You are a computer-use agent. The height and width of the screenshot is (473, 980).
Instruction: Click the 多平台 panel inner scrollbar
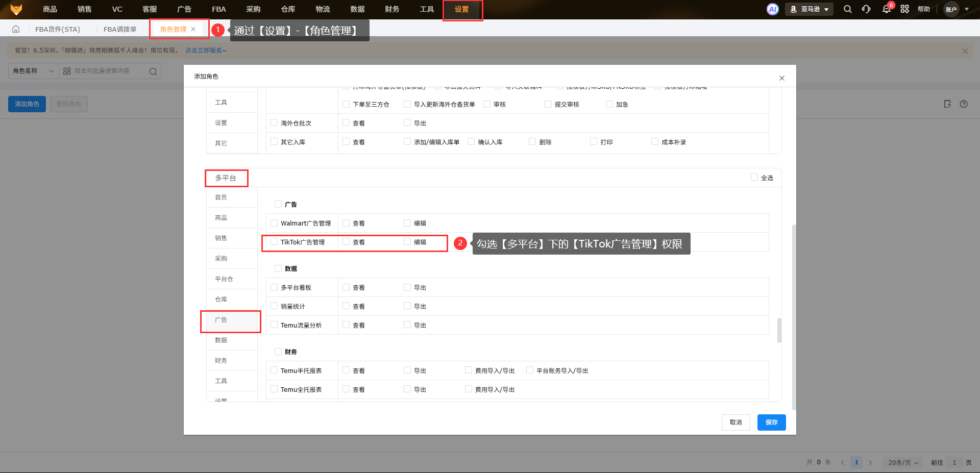tap(779, 330)
